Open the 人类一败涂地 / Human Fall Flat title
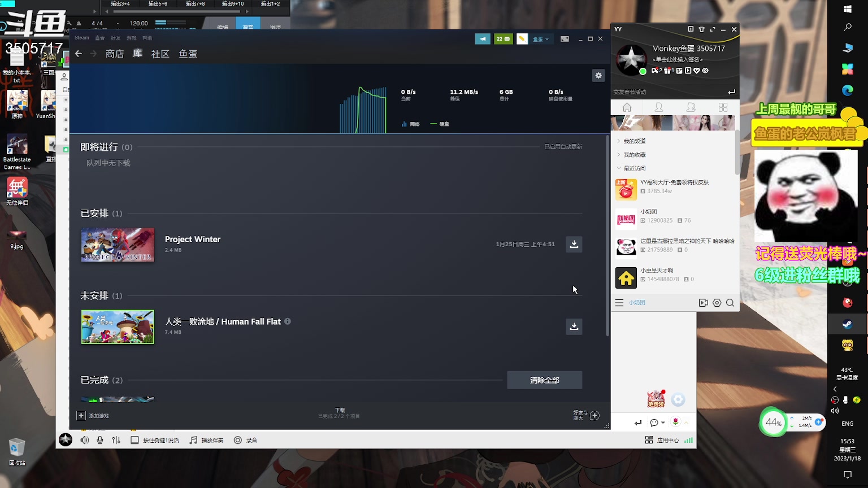 pyautogui.click(x=223, y=321)
